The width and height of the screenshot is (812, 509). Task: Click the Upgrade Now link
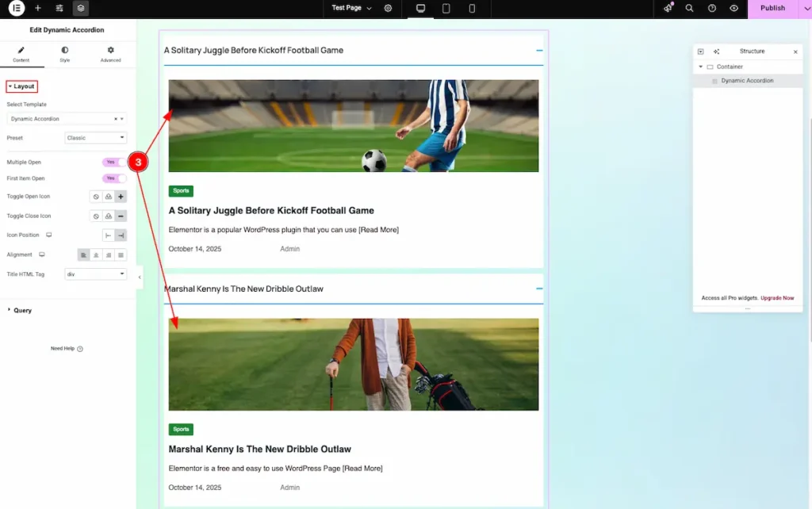pos(777,298)
